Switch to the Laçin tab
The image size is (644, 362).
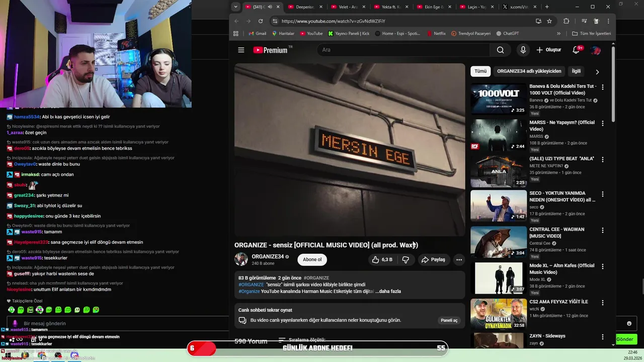click(476, 7)
